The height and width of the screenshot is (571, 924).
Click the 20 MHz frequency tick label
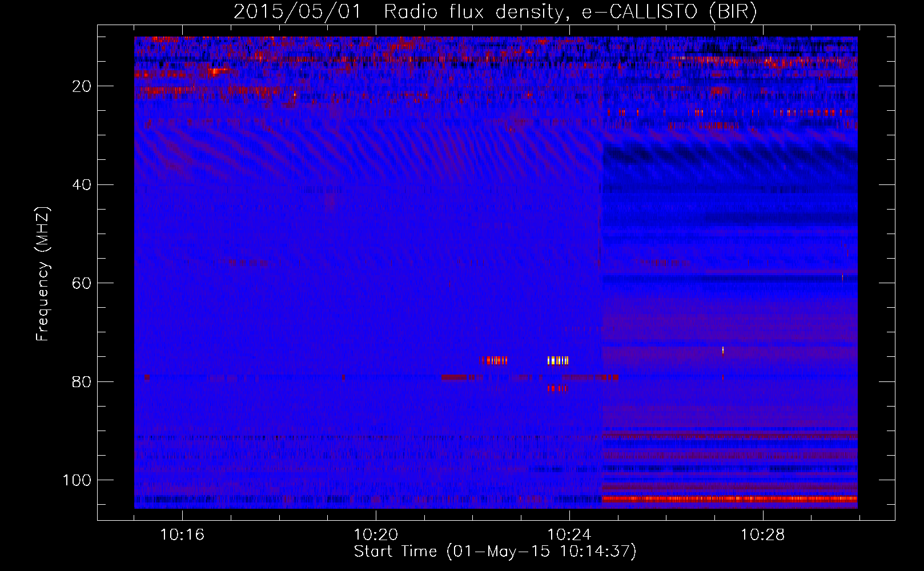[82, 86]
